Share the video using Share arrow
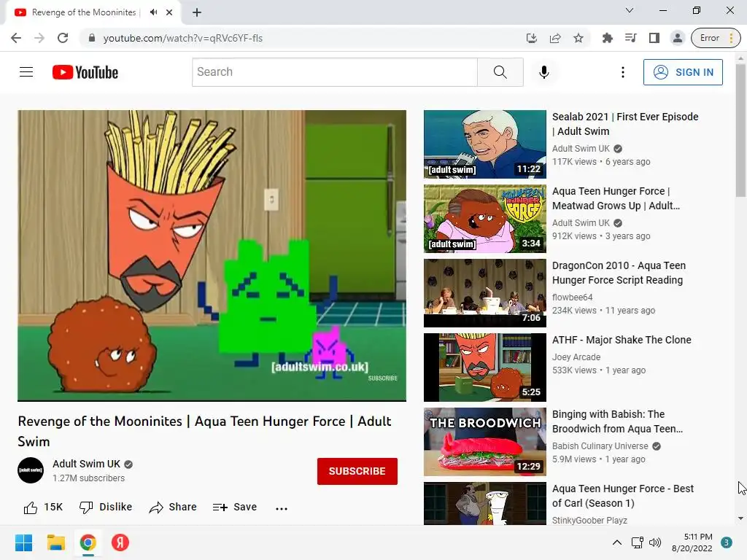This screenshot has height=560, width=747. tap(172, 507)
